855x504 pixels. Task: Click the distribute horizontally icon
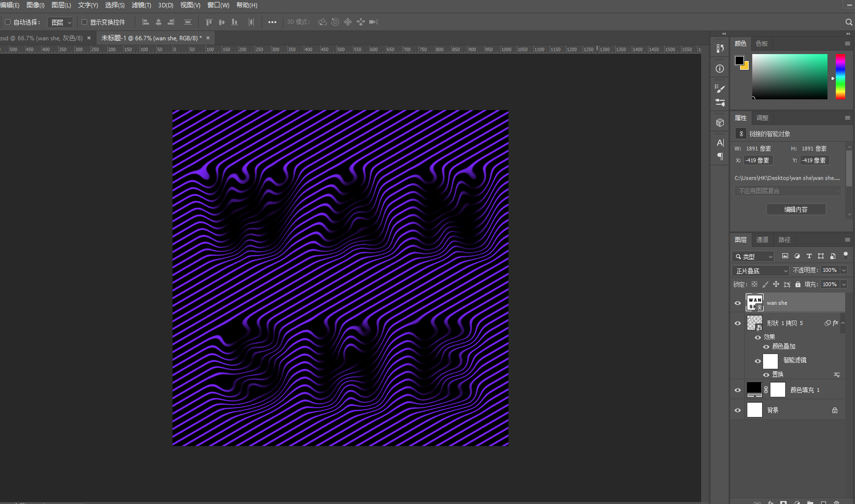(251, 22)
